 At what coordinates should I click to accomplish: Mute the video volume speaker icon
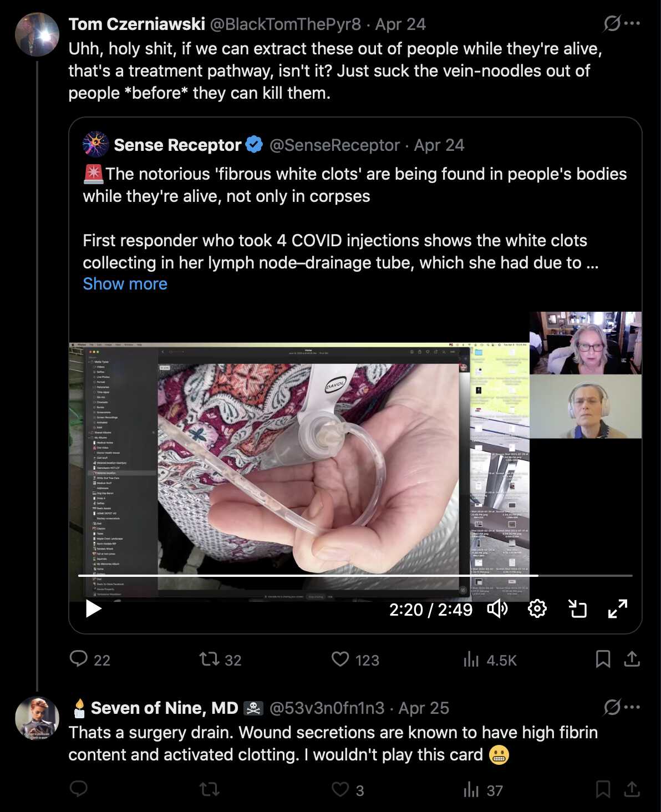pyautogui.click(x=497, y=609)
